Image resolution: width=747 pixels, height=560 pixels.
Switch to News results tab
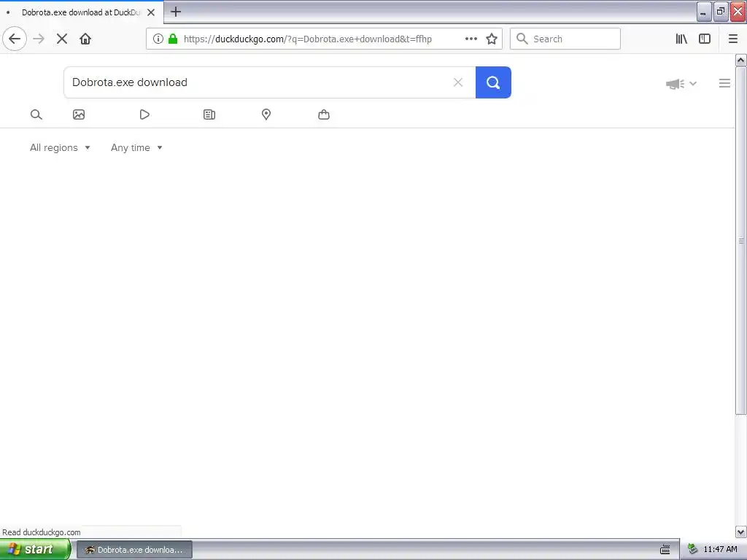209,114
